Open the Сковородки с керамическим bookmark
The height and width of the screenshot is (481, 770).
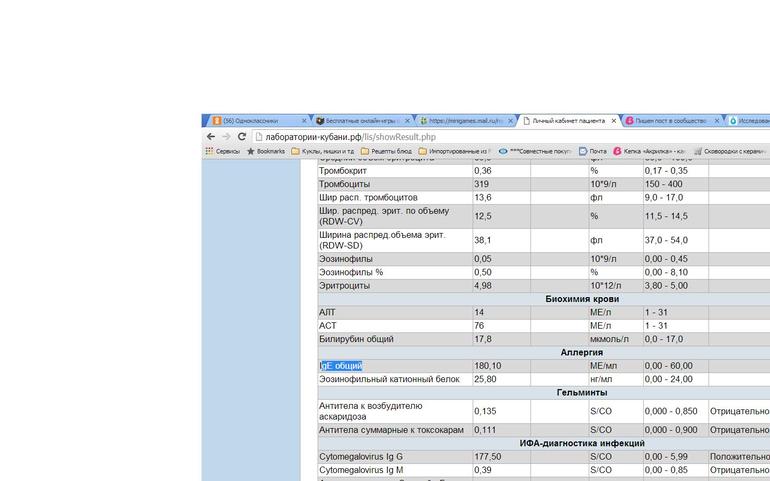point(729,151)
